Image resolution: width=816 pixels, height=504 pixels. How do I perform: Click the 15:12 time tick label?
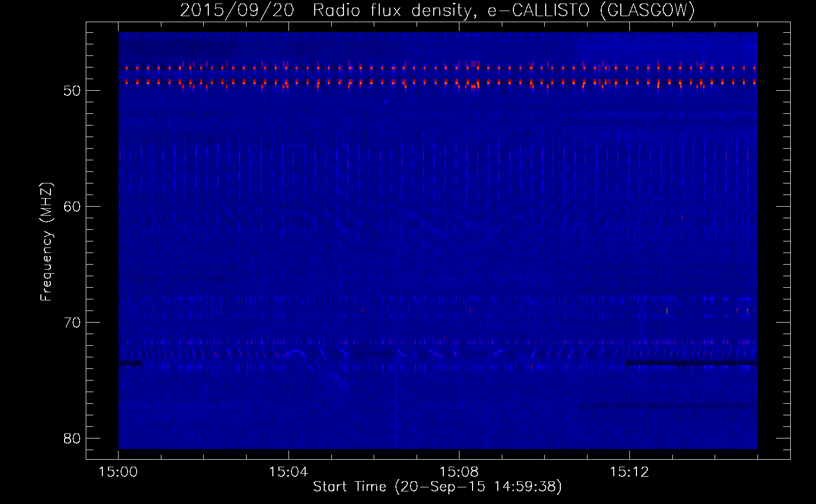[x=629, y=472]
